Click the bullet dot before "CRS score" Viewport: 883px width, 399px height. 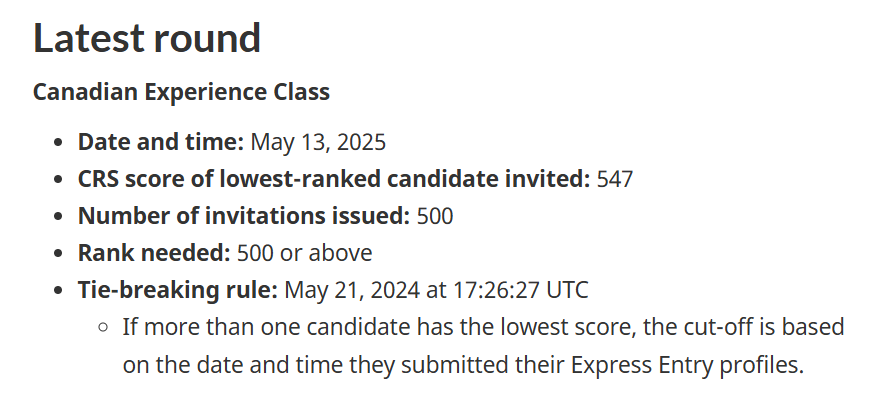tap(57, 180)
